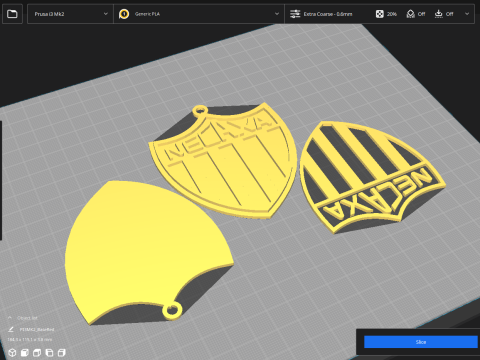The image size is (480, 360).
Task: Click the build plate adhesion Off icon
Action: point(438,14)
